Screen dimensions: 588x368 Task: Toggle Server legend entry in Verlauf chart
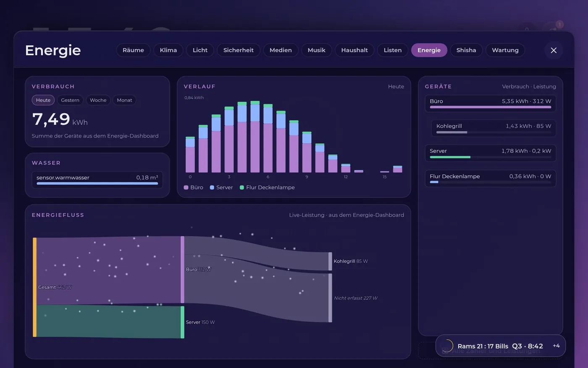[x=221, y=188]
